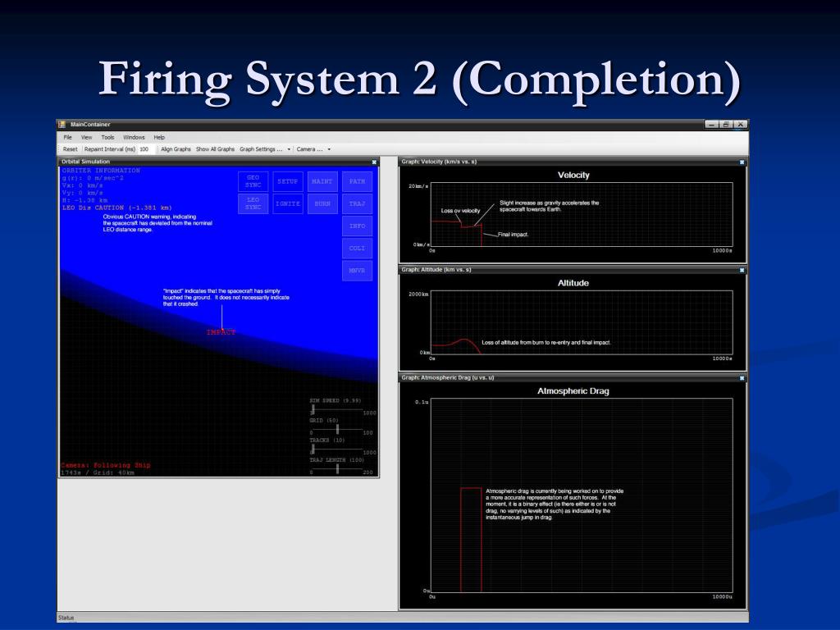The image size is (840, 630).
Task: Click the Orbital Simulation panel title bar
Action: tap(218, 162)
